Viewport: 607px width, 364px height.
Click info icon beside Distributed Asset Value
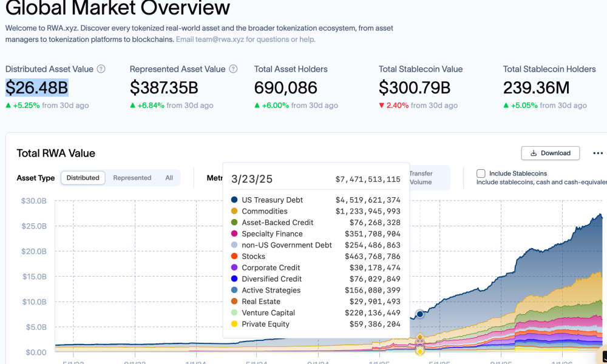click(x=101, y=69)
